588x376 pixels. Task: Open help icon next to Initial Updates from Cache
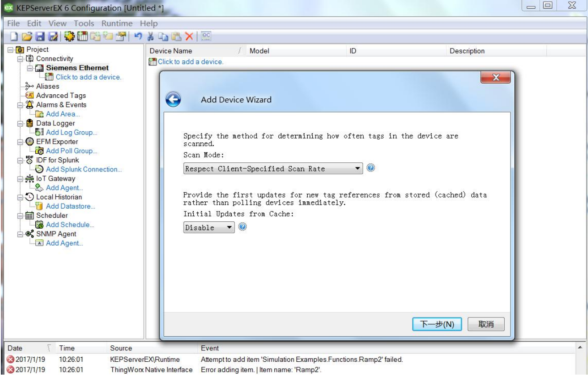pos(242,227)
